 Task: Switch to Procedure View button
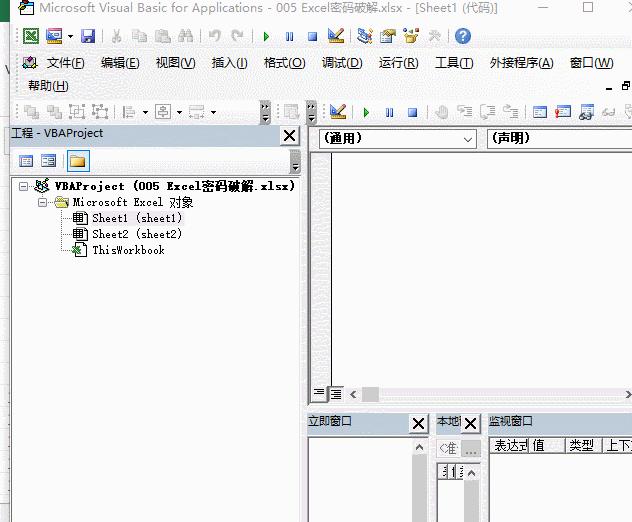319,393
